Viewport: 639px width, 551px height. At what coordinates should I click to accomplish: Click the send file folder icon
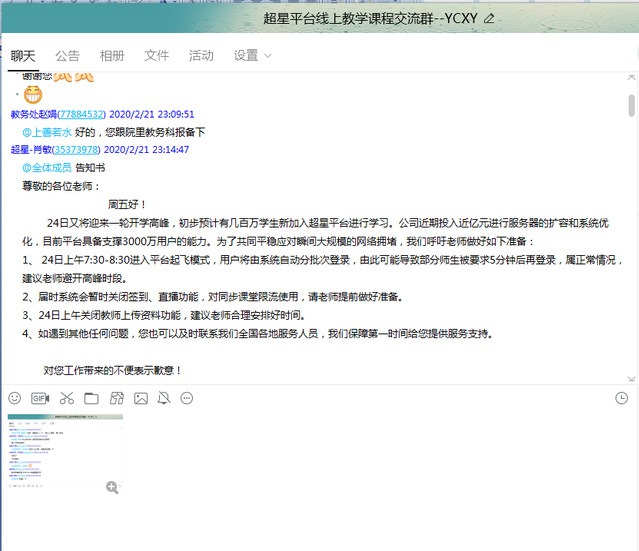(x=91, y=398)
